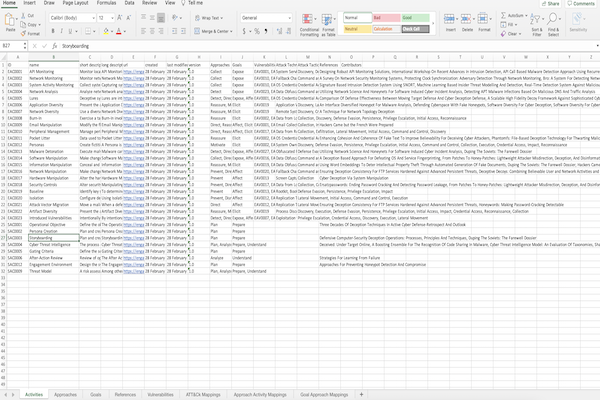Toggle bold formatting

[53, 31]
